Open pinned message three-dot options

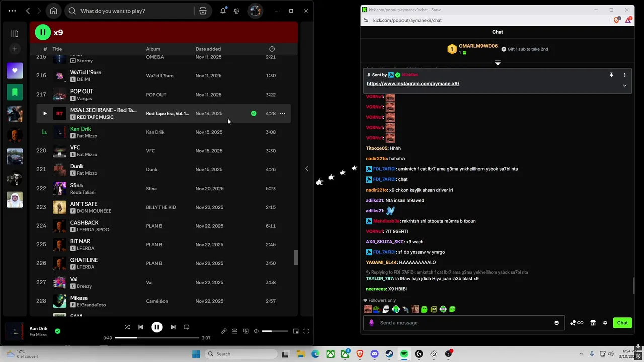[625, 75]
